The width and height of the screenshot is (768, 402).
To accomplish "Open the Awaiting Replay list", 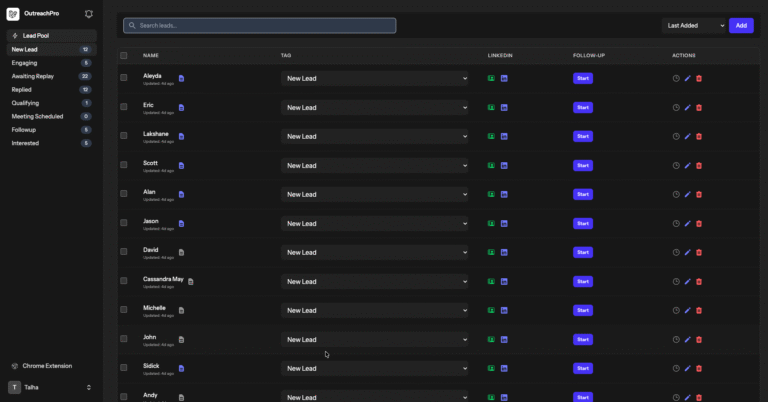I will tap(51, 76).
